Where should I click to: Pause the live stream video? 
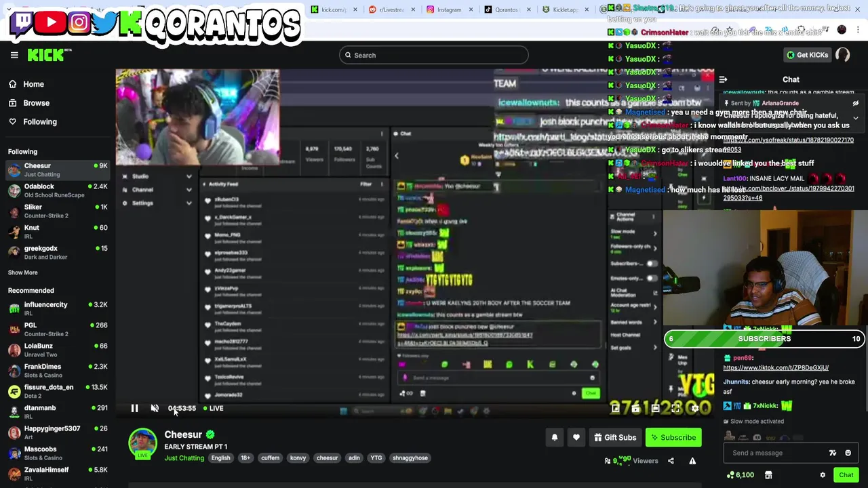[134, 408]
